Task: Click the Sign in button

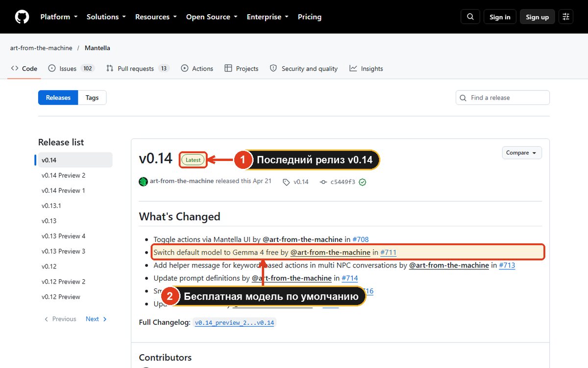Action: tap(500, 17)
